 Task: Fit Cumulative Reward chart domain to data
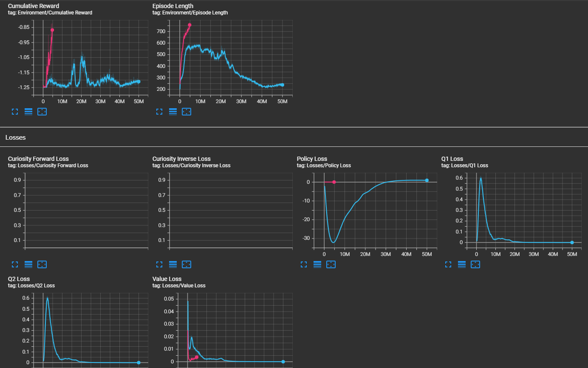coord(42,112)
